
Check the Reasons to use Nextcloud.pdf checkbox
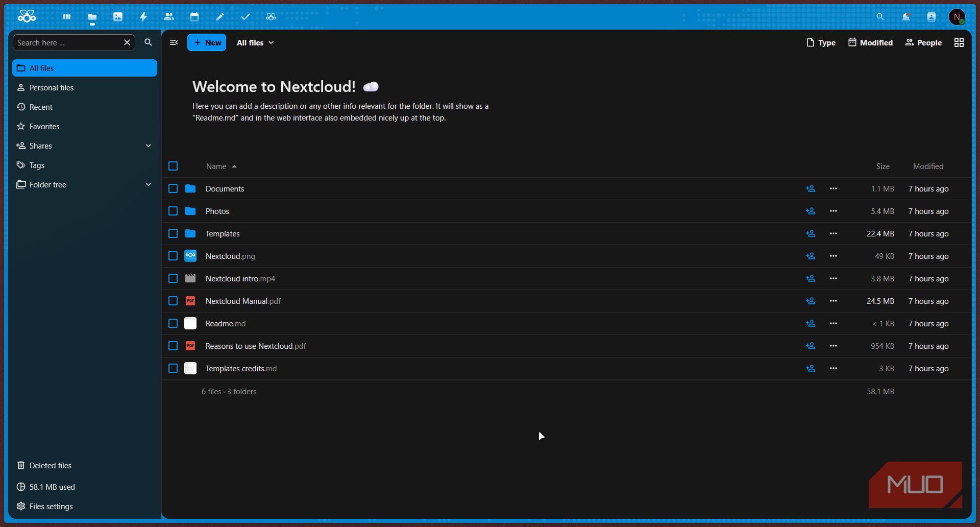coord(173,346)
